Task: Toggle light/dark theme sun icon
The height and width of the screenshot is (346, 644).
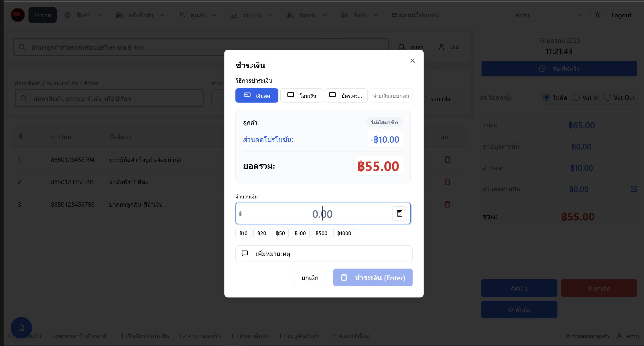Action: click(x=597, y=15)
